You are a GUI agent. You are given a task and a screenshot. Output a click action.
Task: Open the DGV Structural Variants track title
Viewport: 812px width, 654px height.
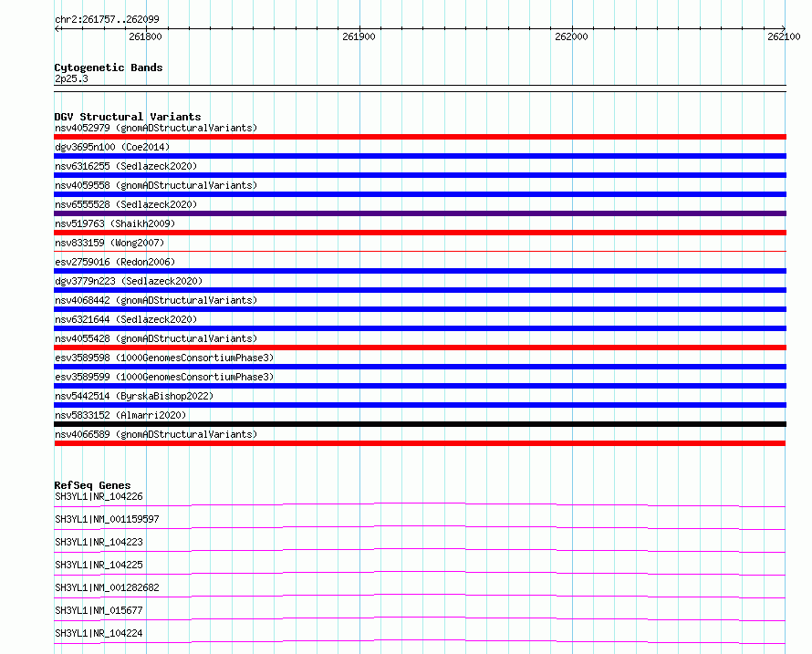pyautogui.click(x=128, y=117)
